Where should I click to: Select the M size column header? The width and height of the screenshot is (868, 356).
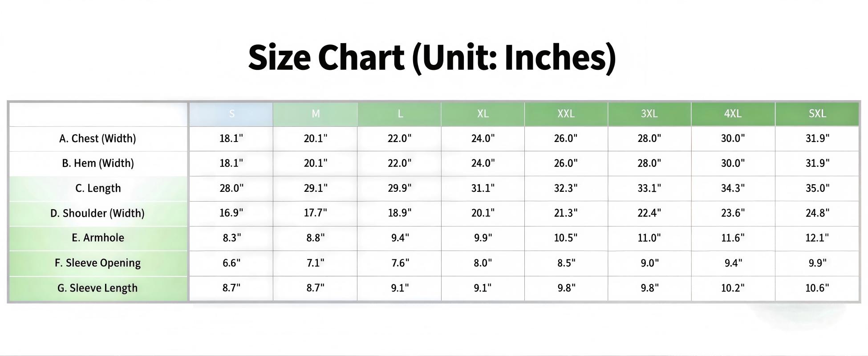click(316, 114)
